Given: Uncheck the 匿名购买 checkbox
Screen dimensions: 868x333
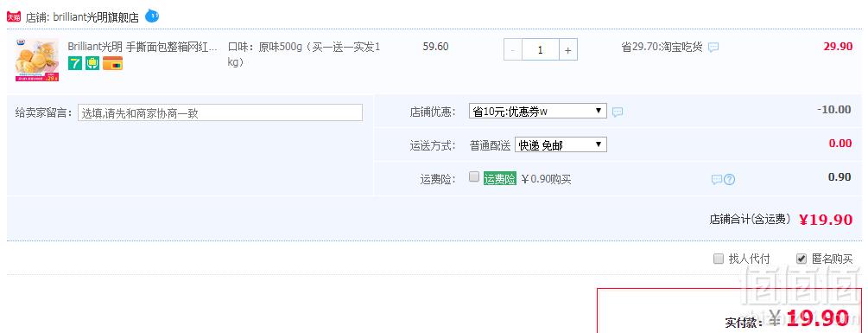Looking at the screenshot, I should click(x=801, y=259).
